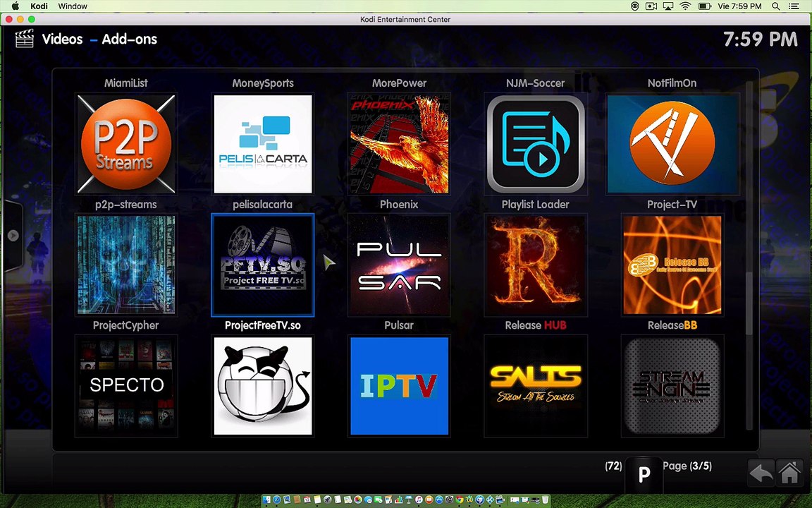
Task: Open the Kodi menu in menu bar
Action: [39, 6]
